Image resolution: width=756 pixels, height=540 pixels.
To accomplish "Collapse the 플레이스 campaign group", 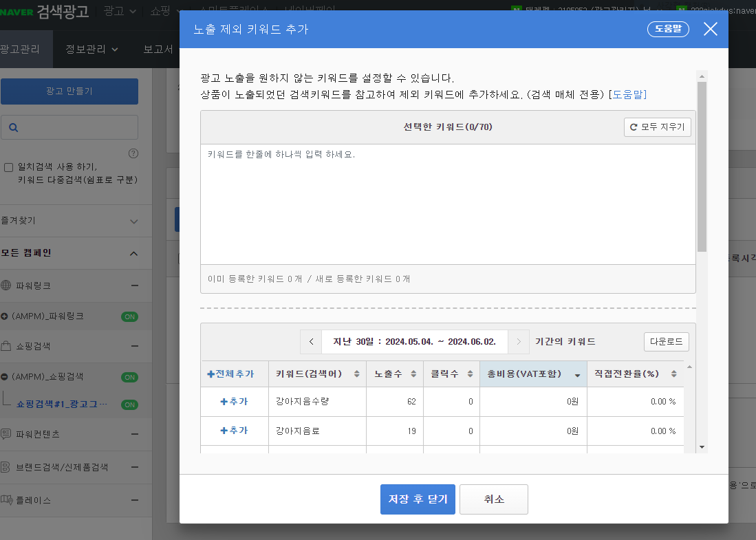I will [135, 500].
